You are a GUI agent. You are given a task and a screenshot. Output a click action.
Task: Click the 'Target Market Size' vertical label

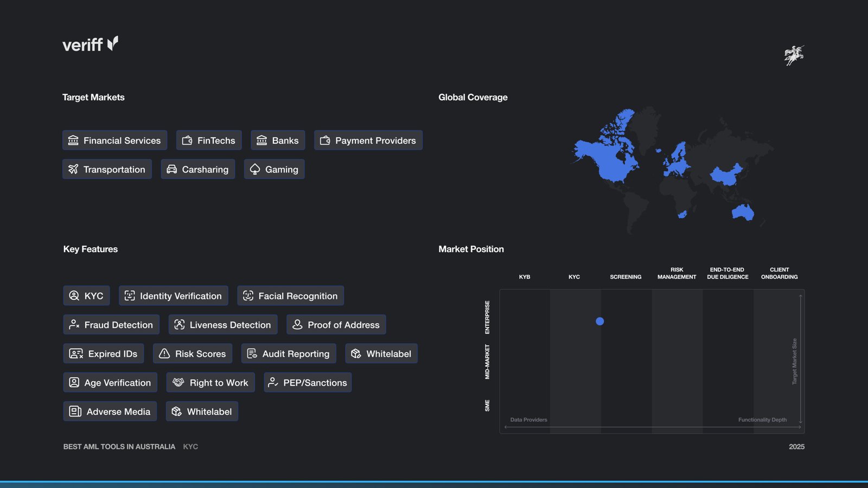point(794,362)
